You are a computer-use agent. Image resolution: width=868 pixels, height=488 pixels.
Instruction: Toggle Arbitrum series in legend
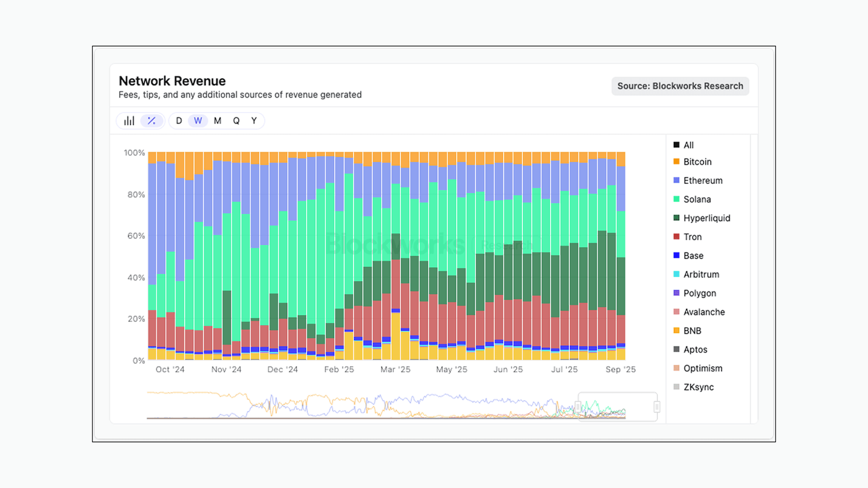click(696, 274)
